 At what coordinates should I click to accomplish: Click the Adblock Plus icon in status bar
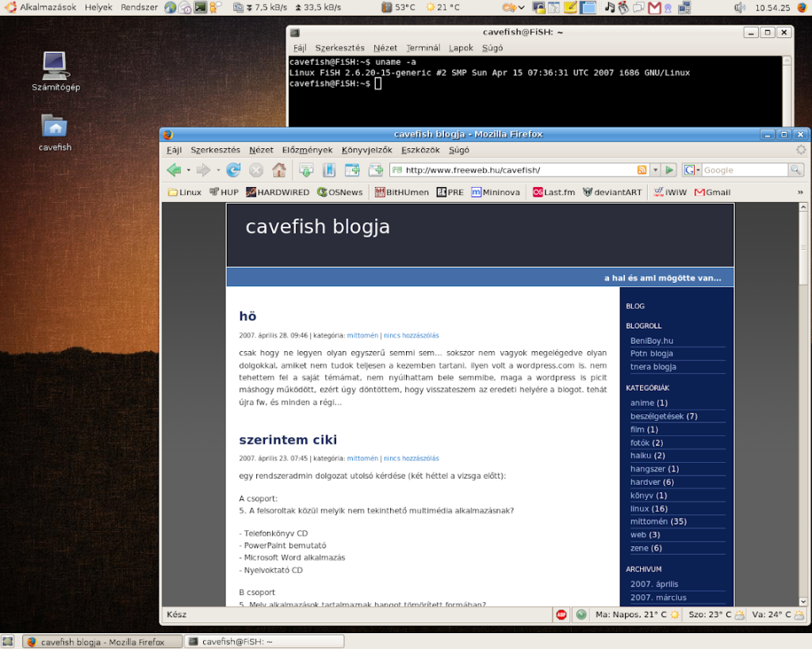click(x=561, y=614)
